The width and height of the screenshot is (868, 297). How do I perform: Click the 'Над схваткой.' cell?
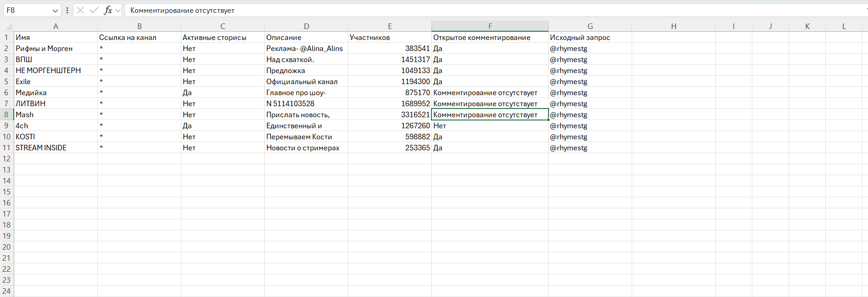(306, 59)
